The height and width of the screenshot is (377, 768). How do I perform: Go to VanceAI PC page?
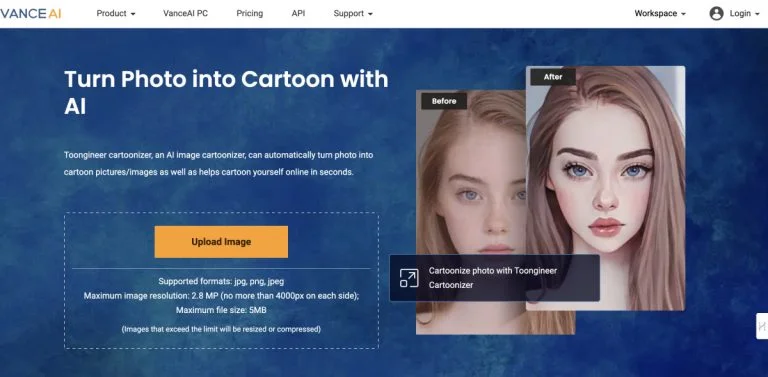click(185, 14)
